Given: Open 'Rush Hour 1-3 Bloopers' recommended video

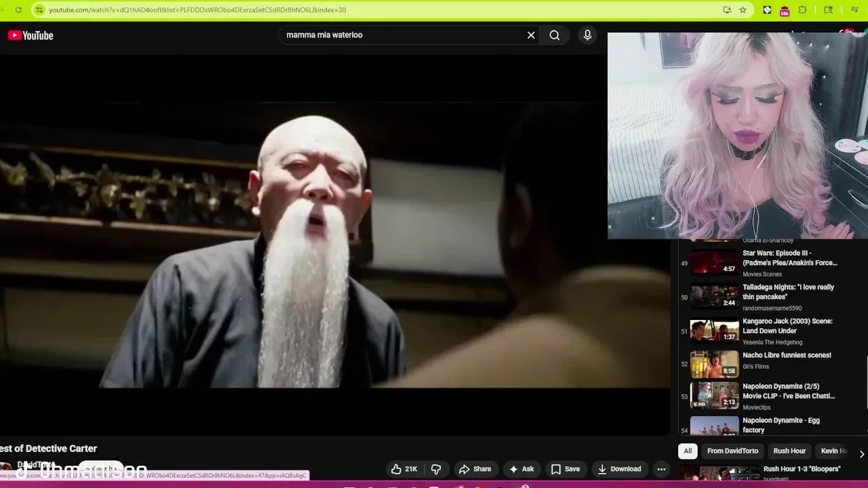Looking at the screenshot, I should tap(802, 469).
